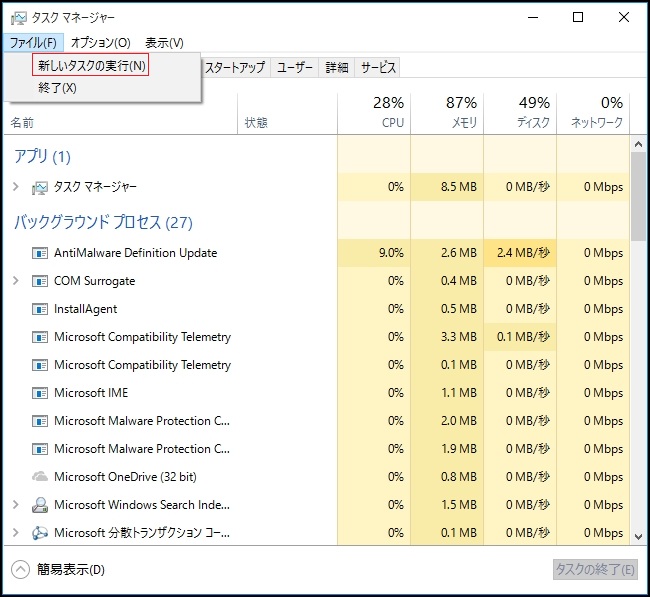Open the オプション(O) menu

101,43
